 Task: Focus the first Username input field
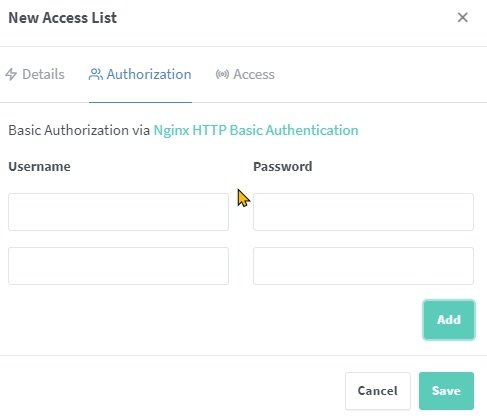pos(118,212)
